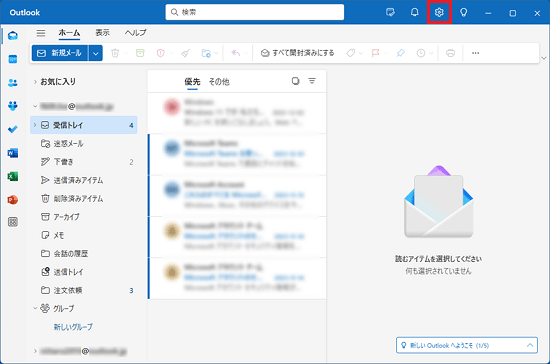Open the 送信済みアイテム folder
This screenshot has height=364, width=550.
click(84, 180)
